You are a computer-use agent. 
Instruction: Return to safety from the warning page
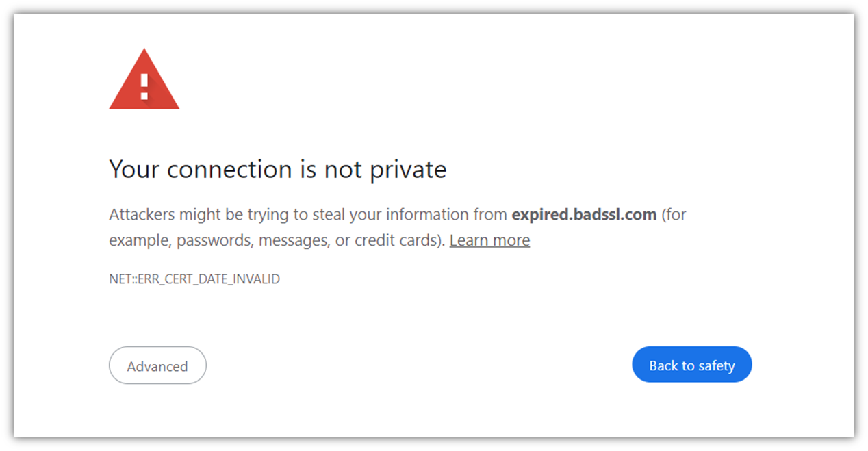point(691,364)
